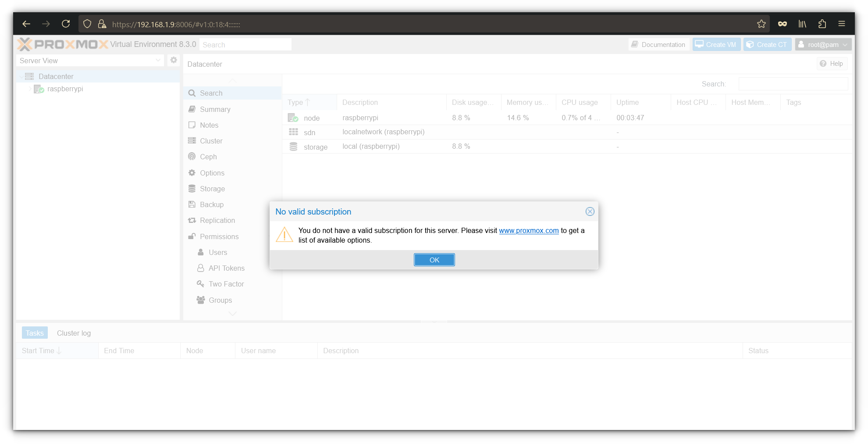Screen dimensions: 868x444
Task: Open the browser hamburger menu
Action: (x=842, y=24)
